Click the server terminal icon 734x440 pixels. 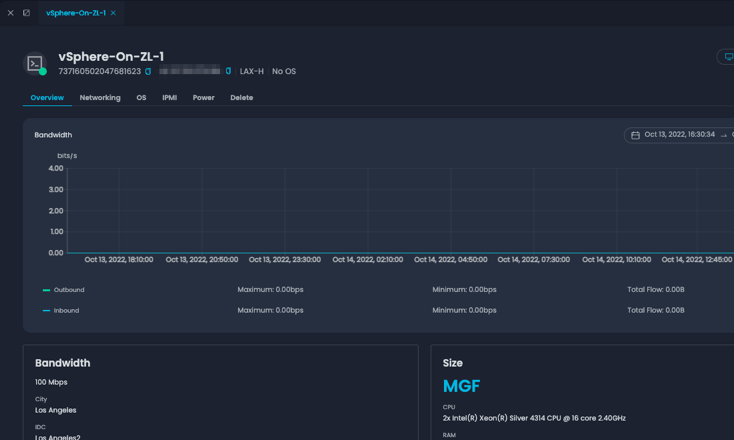click(35, 63)
